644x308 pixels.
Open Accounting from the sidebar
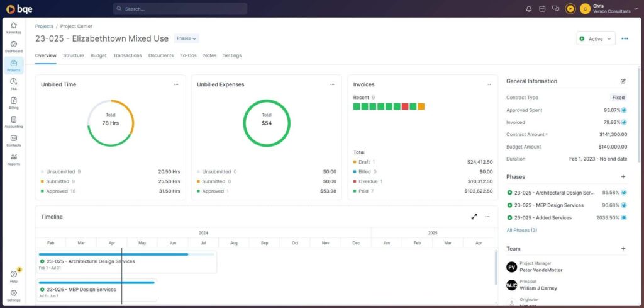point(13,122)
